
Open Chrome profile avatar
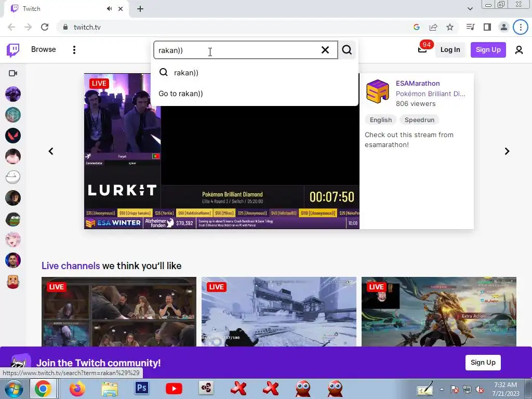point(504,27)
